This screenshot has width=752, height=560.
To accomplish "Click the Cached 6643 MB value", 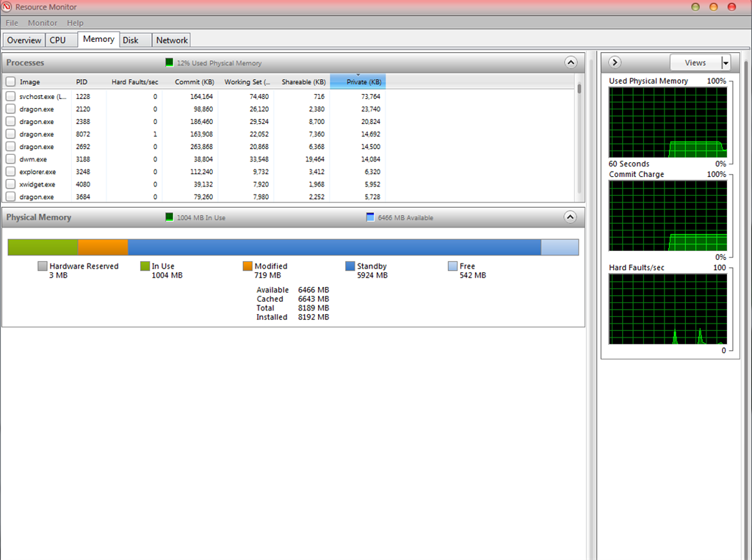I will click(313, 299).
